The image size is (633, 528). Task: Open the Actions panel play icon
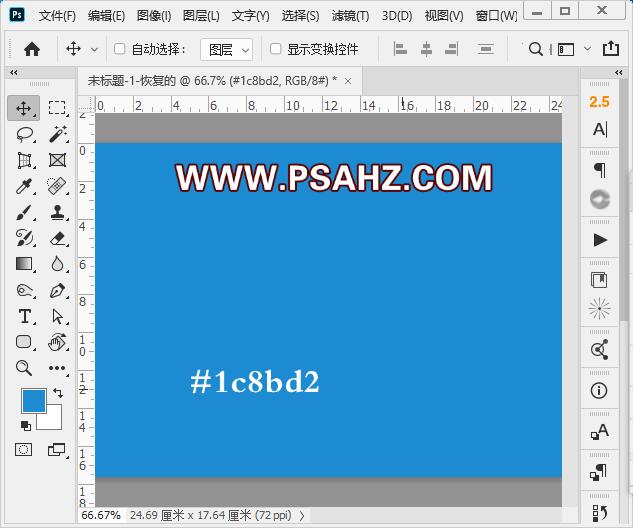[x=600, y=240]
